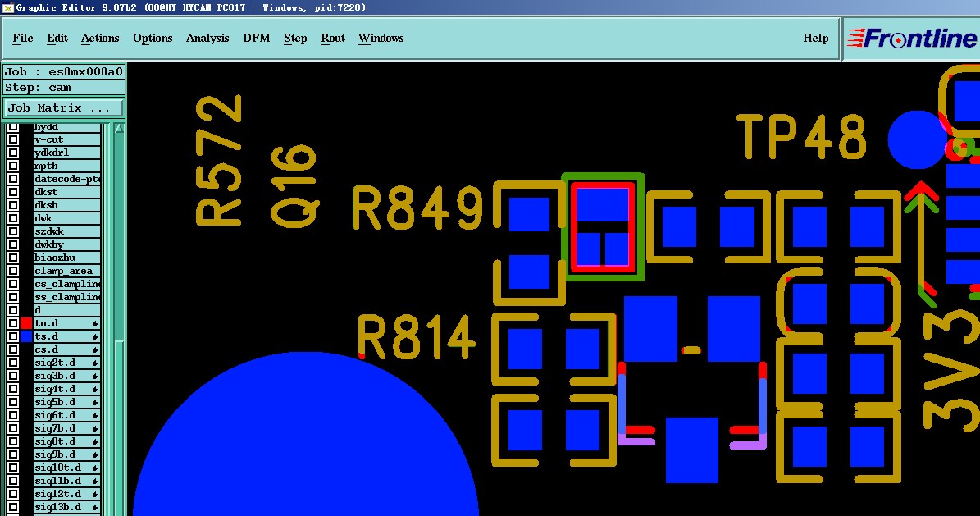Screen dimensions: 980x516
Task: Open the Rout menu
Action: tap(332, 39)
